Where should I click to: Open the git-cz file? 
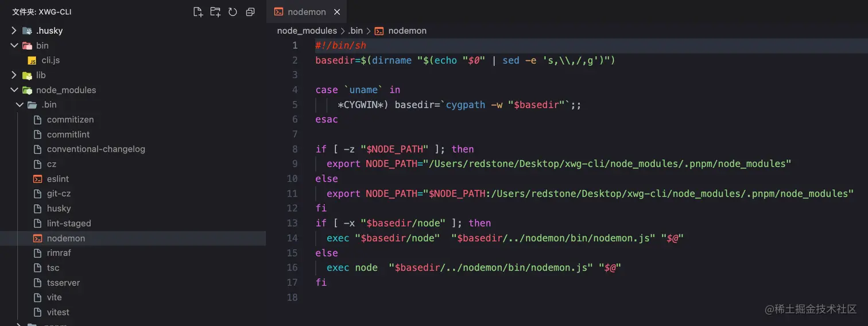(x=59, y=194)
